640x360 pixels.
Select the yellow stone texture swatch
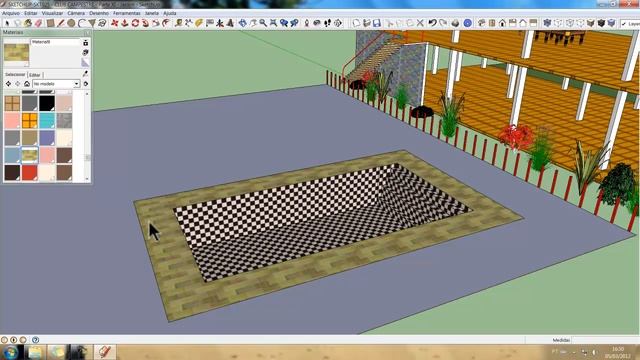29,156
